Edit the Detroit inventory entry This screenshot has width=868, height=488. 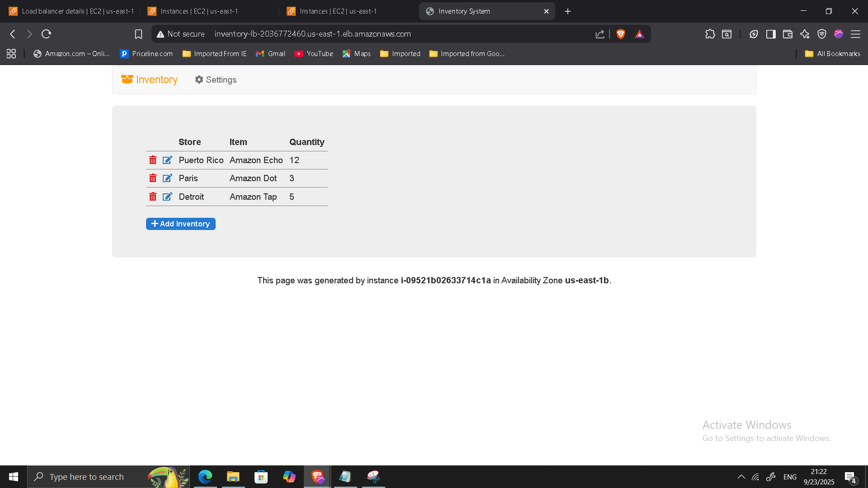(167, 197)
